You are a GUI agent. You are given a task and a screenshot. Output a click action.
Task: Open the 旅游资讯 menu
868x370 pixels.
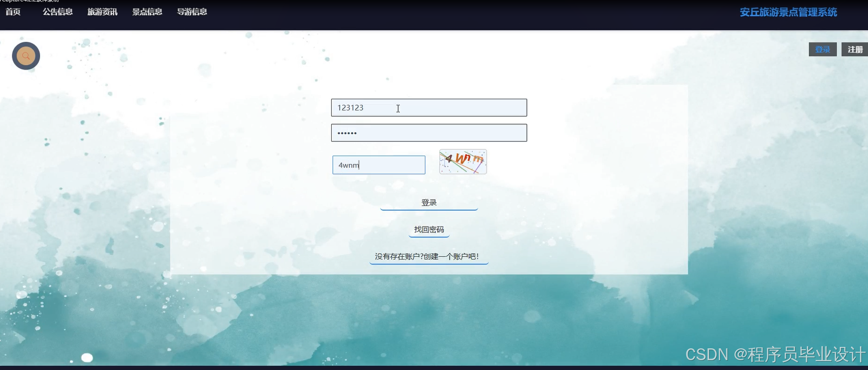(x=103, y=12)
